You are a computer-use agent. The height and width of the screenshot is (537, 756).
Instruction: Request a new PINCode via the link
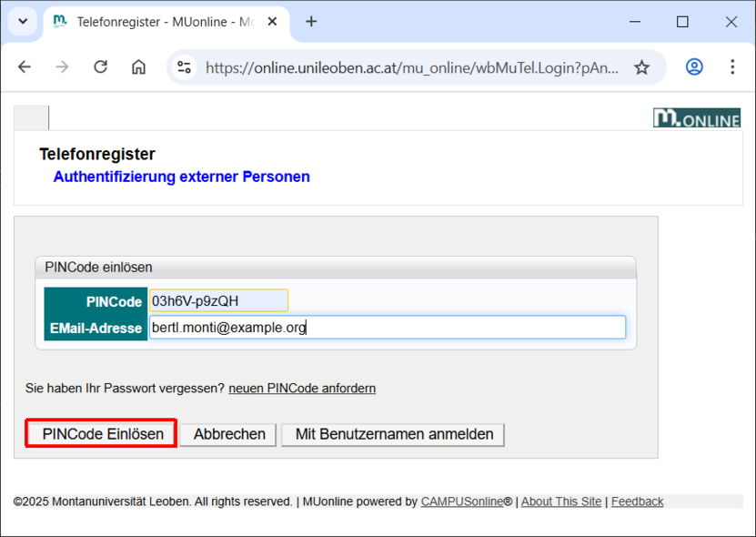301,388
